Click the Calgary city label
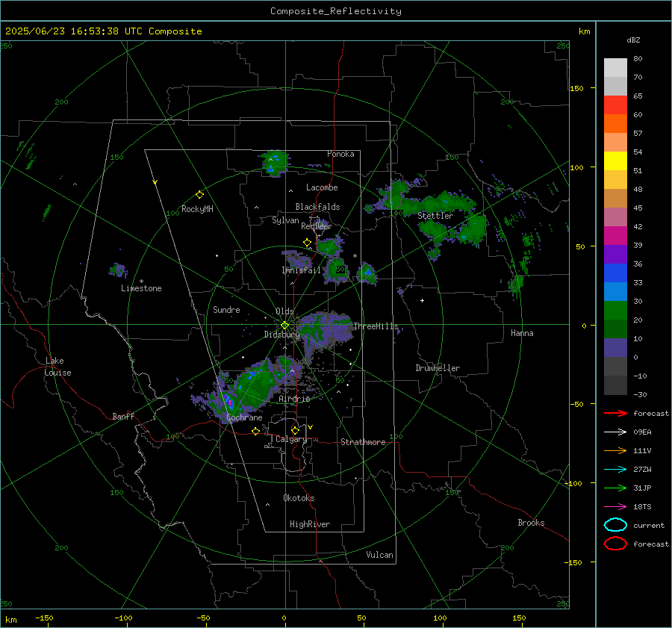This screenshot has height=628, width=672. [291, 439]
